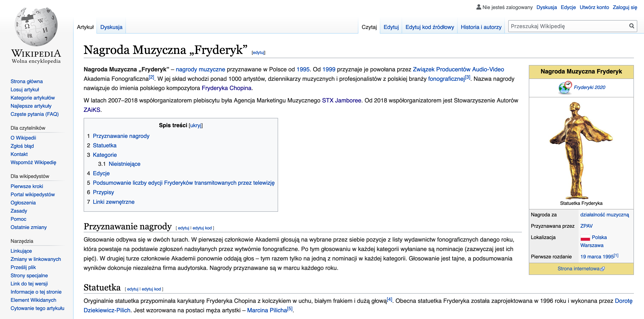Open ZAiKS link in the intro

tap(92, 110)
